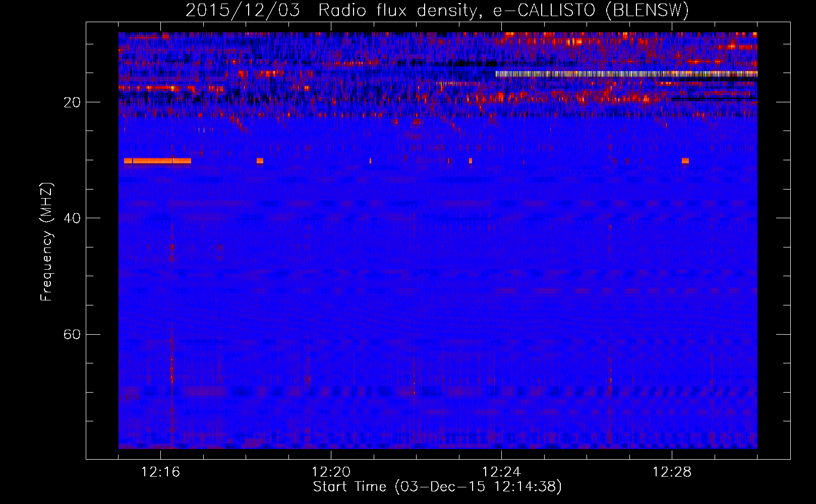Click the 12:20 time tick label
The image size is (816, 504).
point(331,472)
